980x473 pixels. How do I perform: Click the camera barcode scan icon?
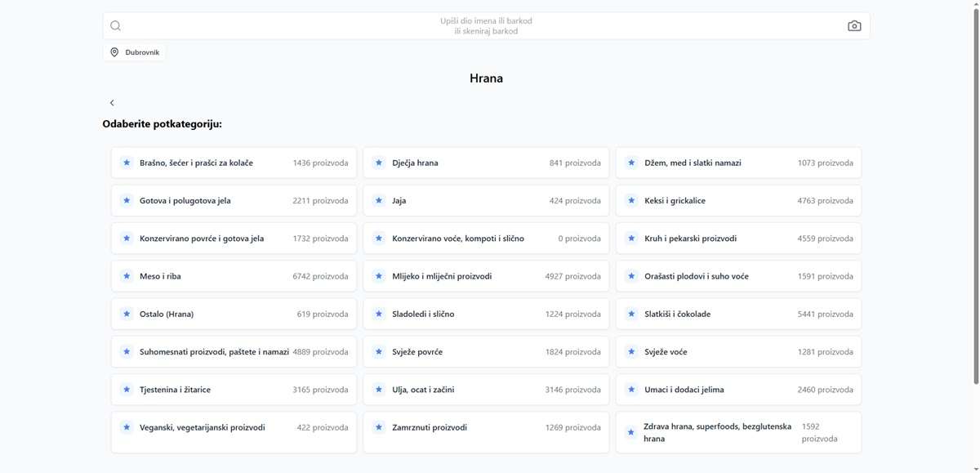(x=854, y=26)
